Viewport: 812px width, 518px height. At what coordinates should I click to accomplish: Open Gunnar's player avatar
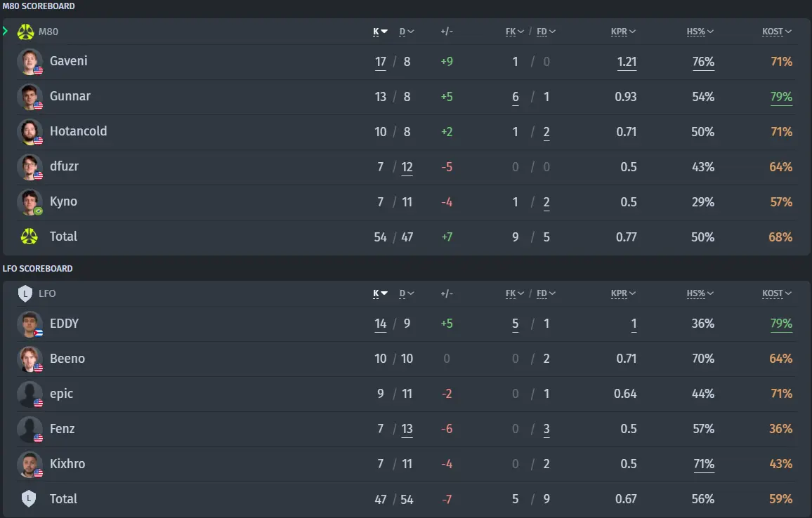click(x=30, y=97)
